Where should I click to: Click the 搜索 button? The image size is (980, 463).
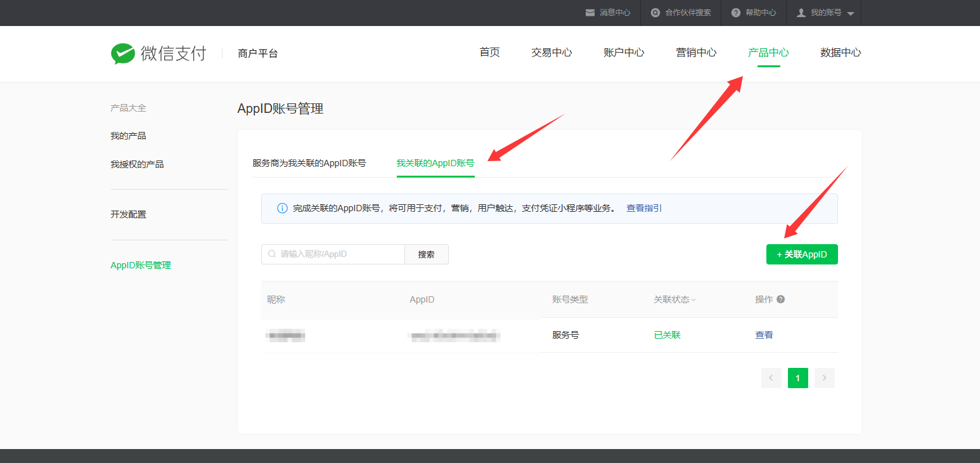point(426,254)
